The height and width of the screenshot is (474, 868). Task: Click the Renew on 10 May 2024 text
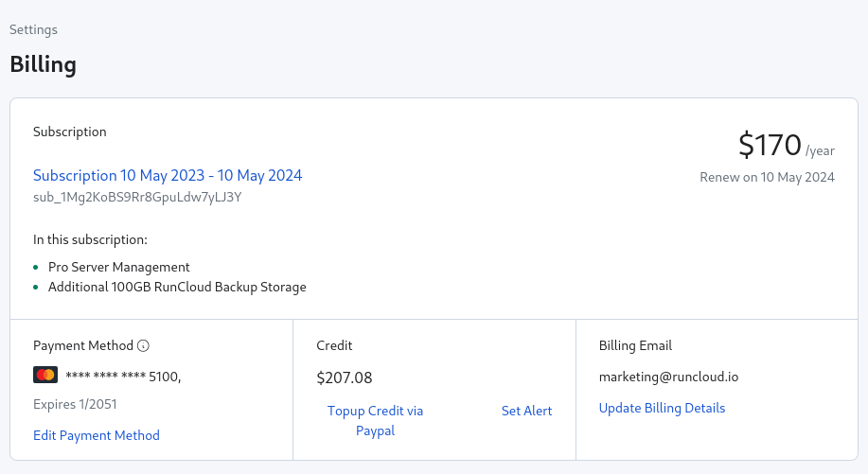(768, 177)
